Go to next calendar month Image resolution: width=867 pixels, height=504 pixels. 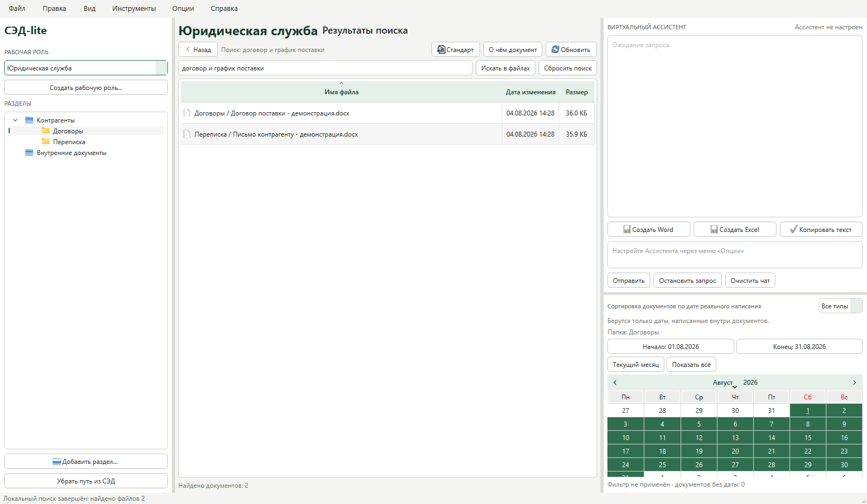coord(855,383)
